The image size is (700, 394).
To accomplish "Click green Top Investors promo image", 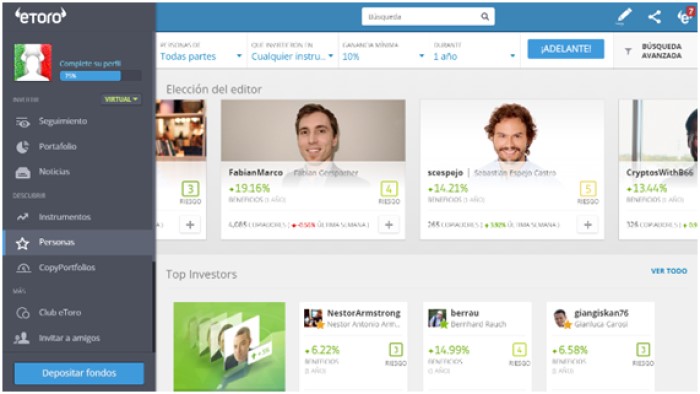I will click(x=229, y=347).
